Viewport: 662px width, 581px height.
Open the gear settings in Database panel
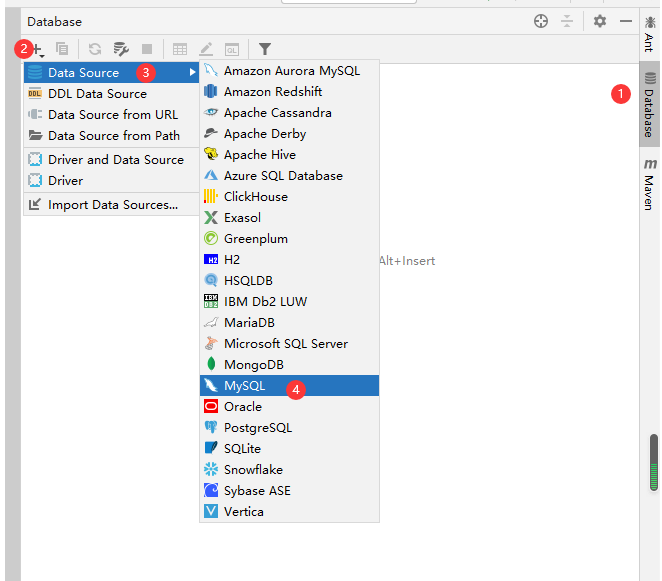(600, 21)
